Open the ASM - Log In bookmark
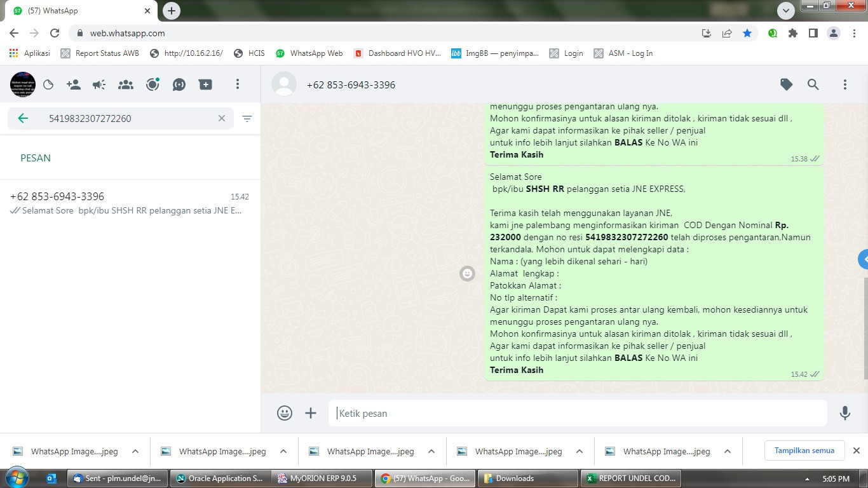Image resolution: width=868 pixels, height=488 pixels. pos(623,53)
